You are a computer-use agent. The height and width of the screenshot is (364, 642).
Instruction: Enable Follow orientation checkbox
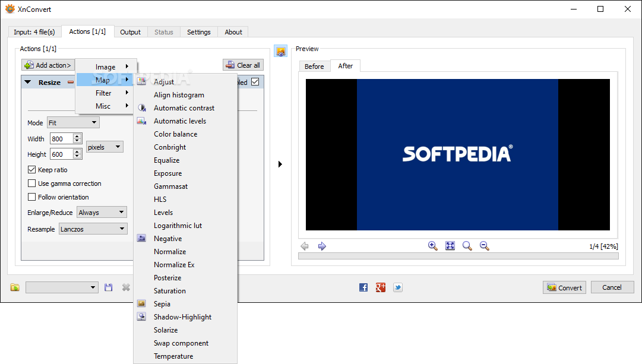click(x=31, y=197)
